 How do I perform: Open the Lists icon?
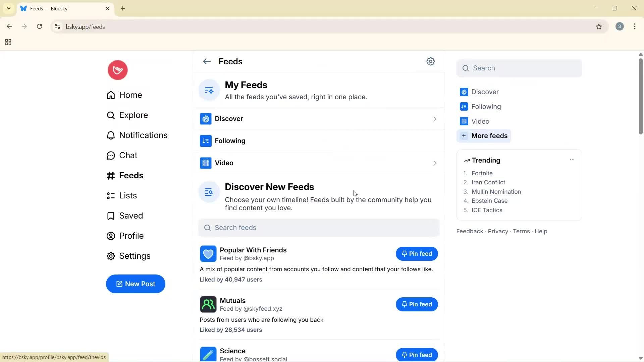tap(111, 195)
